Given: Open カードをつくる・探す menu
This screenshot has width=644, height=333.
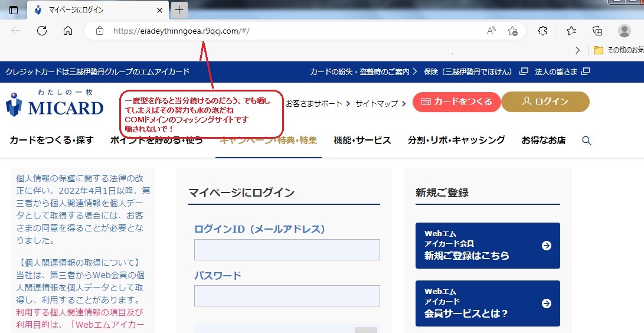Looking at the screenshot, I should coord(51,141).
